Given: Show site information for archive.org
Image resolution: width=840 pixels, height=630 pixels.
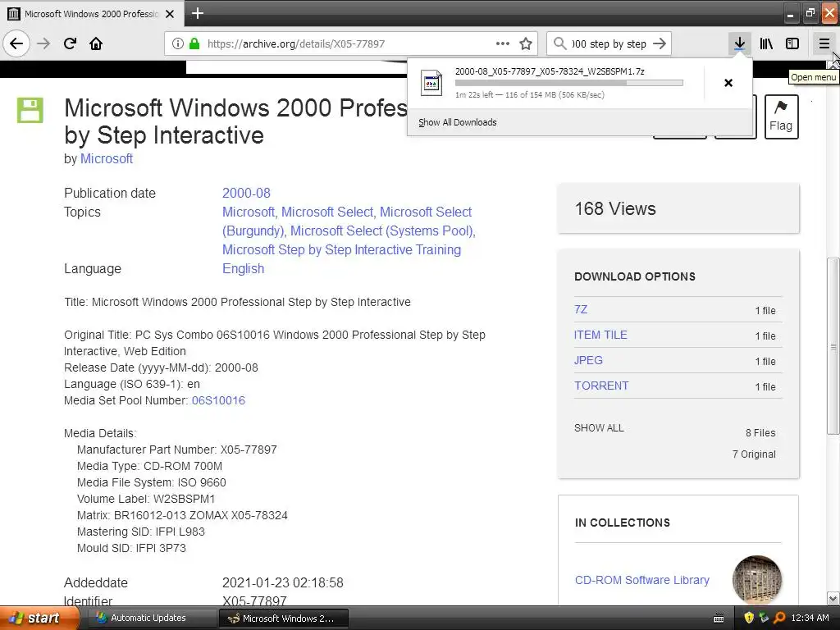Looking at the screenshot, I should (x=177, y=43).
